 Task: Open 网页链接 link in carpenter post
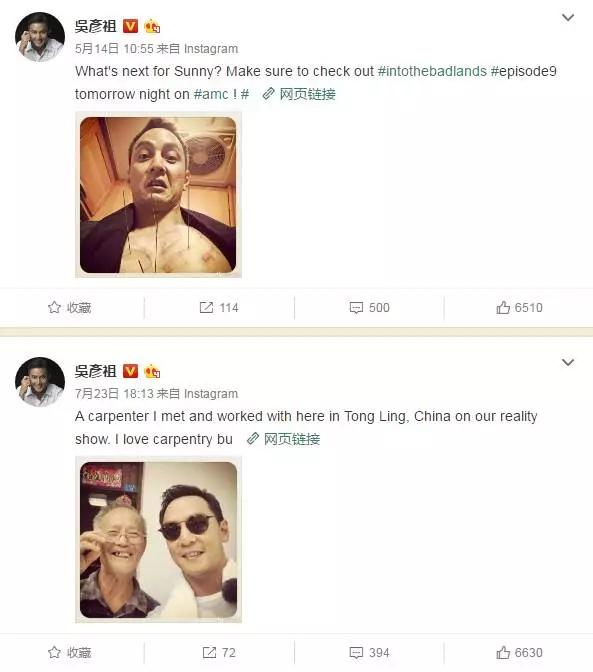284,439
